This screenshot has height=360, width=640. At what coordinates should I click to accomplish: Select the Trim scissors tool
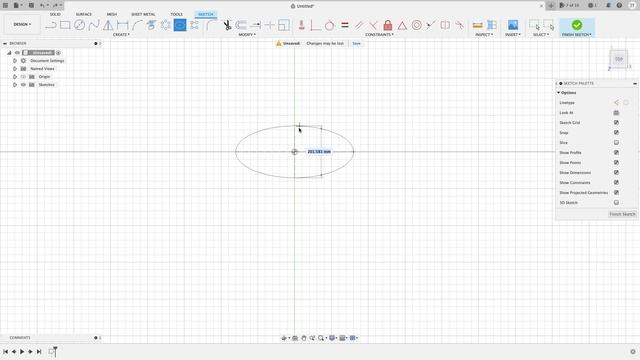[x=227, y=25]
